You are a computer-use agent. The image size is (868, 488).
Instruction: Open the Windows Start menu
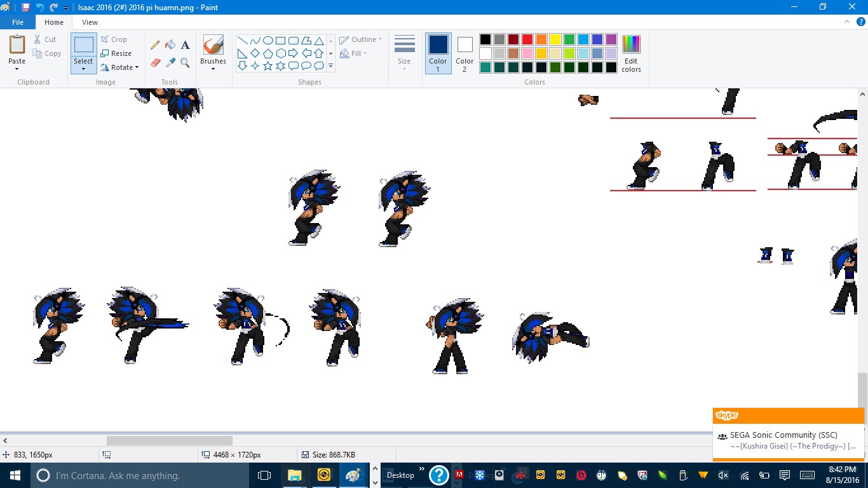[15, 475]
